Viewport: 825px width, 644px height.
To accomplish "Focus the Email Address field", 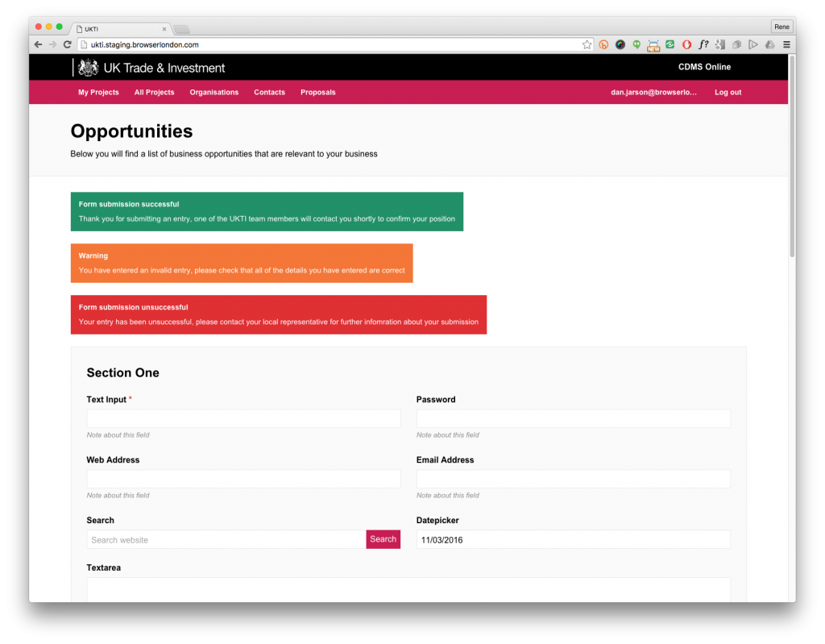I will click(573, 479).
